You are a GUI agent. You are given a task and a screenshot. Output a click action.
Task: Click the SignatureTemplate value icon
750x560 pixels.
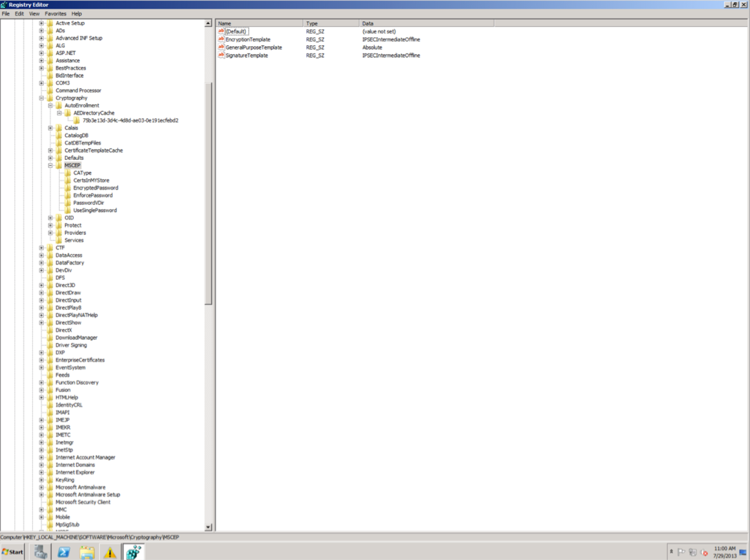[221, 55]
